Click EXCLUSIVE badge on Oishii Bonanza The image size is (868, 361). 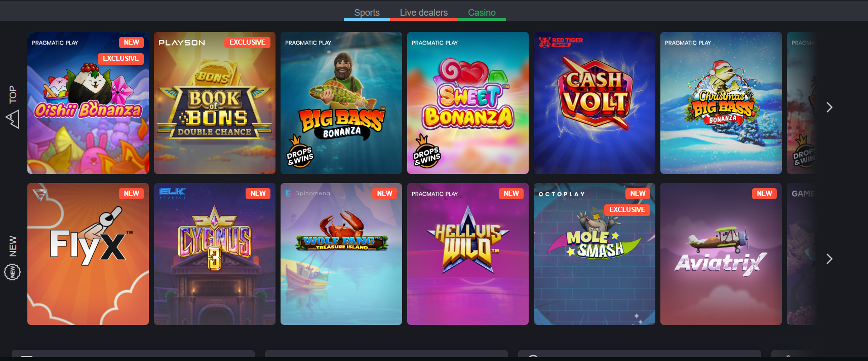coord(121,59)
